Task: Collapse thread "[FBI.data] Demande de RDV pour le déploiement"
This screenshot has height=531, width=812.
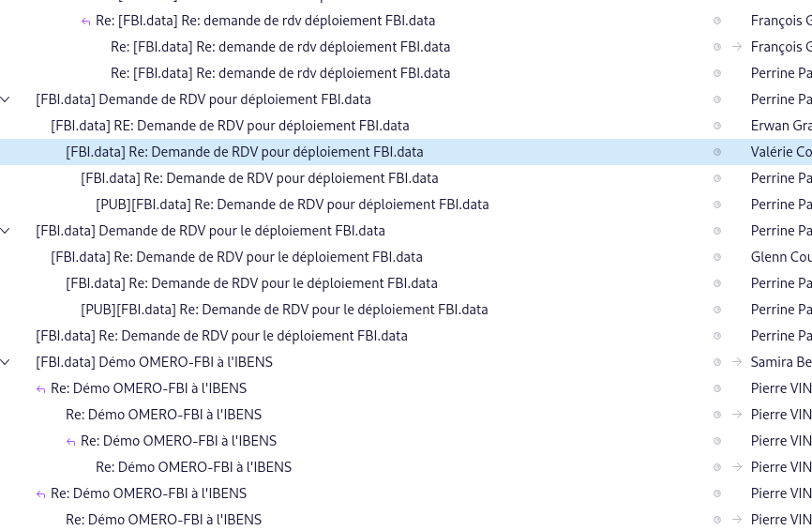Action: point(7,231)
